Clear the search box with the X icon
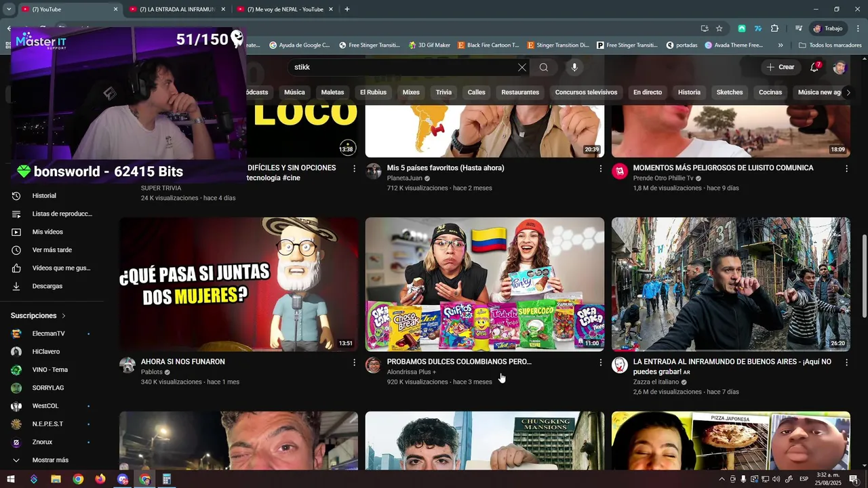The height and width of the screenshot is (488, 868). pyautogui.click(x=521, y=67)
